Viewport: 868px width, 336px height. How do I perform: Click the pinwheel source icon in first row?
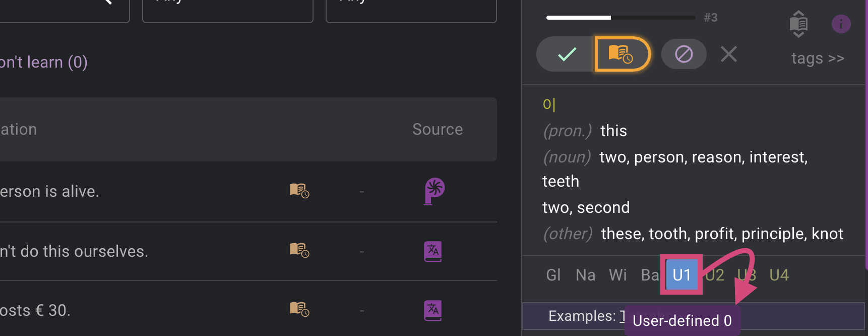[434, 191]
